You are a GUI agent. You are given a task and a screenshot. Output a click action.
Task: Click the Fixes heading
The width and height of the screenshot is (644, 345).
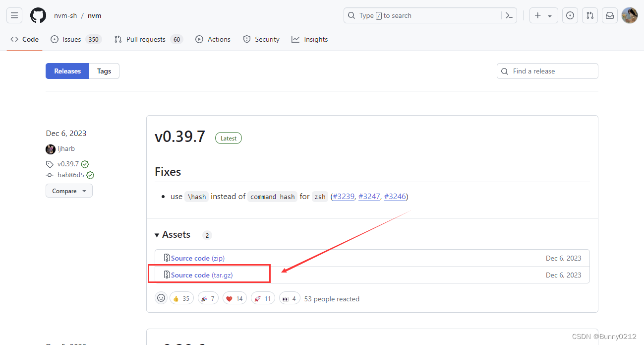(x=168, y=172)
